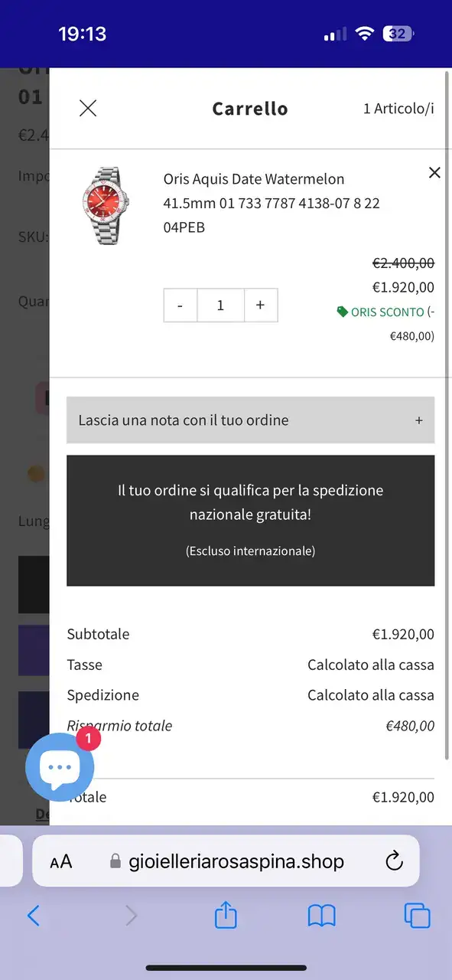The image size is (452, 980).
Task: Open the chat bubble widget
Action: point(60,767)
